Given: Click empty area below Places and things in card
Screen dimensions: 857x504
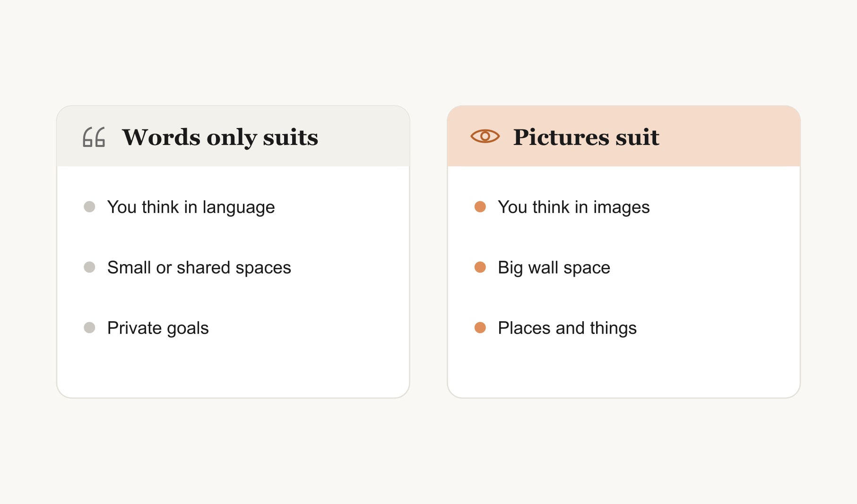Looking at the screenshot, I should click(x=624, y=368).
